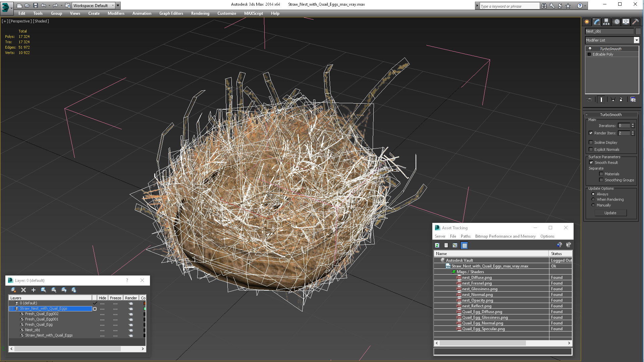644x362 pixels.
Task: Open the Create command panel tab
Action: tap(587, 22)
